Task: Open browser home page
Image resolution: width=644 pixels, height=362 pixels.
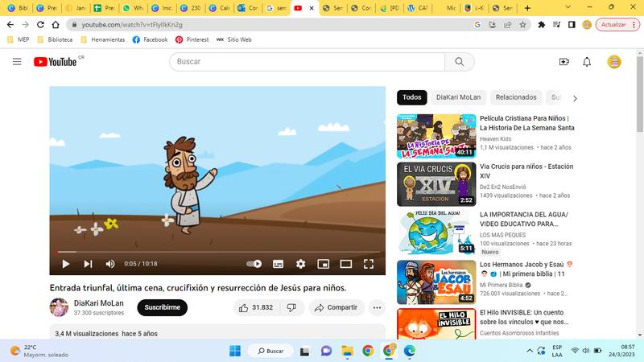Action: (x=56, y=25)
